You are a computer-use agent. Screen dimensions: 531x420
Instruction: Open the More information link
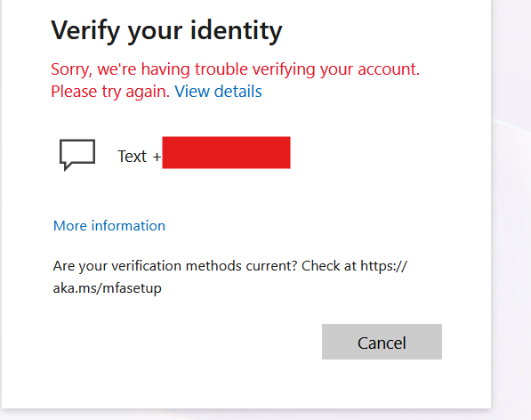point(109,226)
